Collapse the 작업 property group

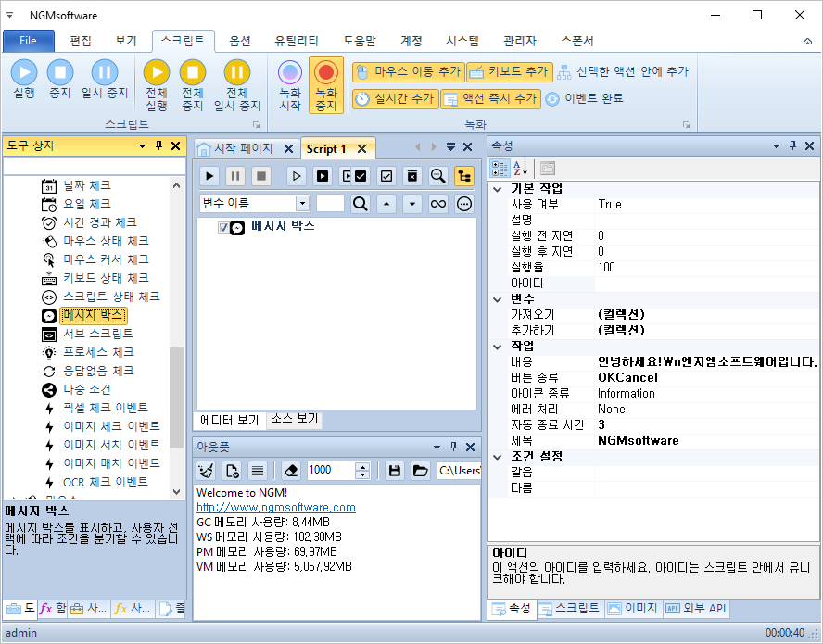pyautogui.click(x=498, y=347)
